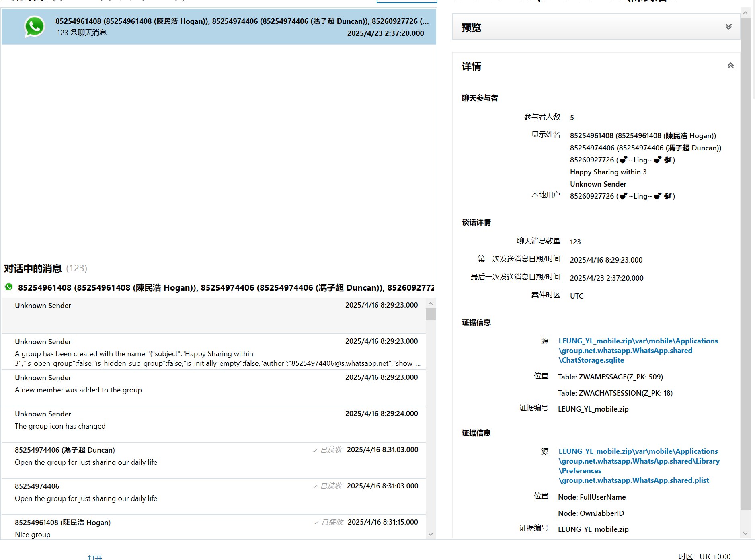
Task: Collapse the 详情 details panel
Action: (730, 66)
